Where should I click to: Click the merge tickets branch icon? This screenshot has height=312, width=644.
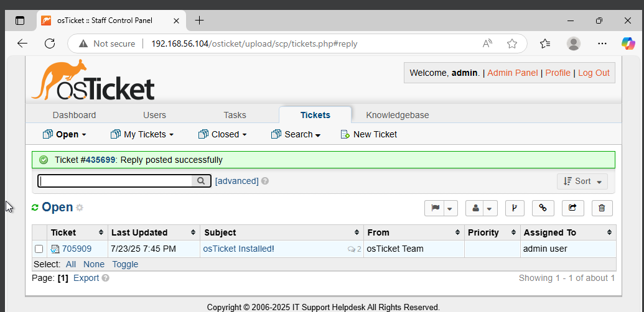pyautogui.click(x=514, y=208)
